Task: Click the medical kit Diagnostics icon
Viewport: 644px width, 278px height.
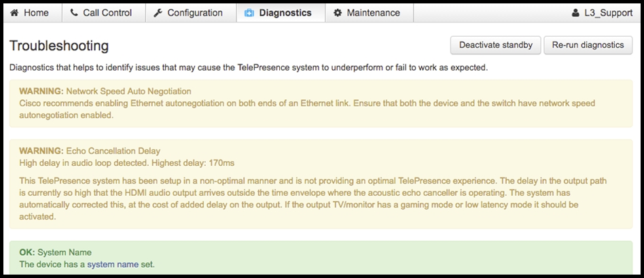Action: click(x=249, y=13)
